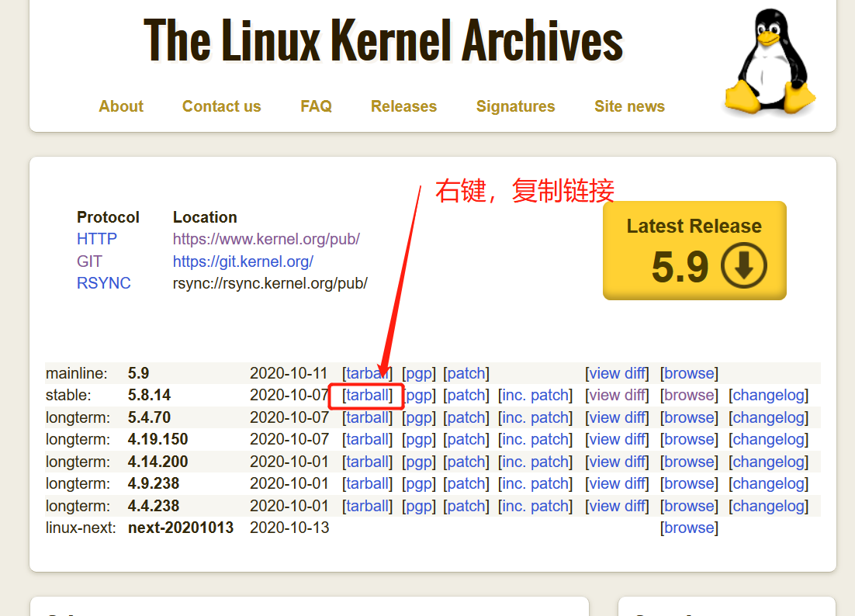The image size is (855, 616).
Task: Select the Location column header
Action: 205,217
